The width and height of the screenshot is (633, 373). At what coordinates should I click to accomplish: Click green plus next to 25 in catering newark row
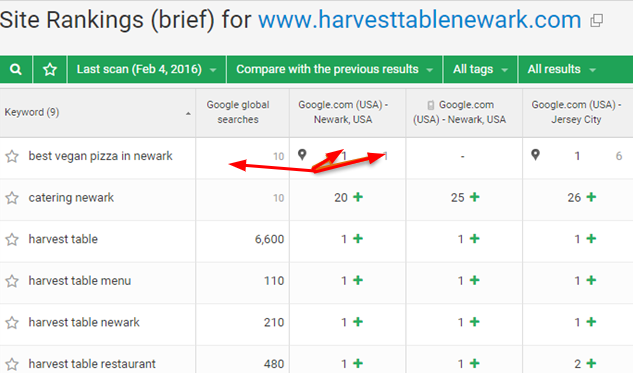click(x=475, y=197)
